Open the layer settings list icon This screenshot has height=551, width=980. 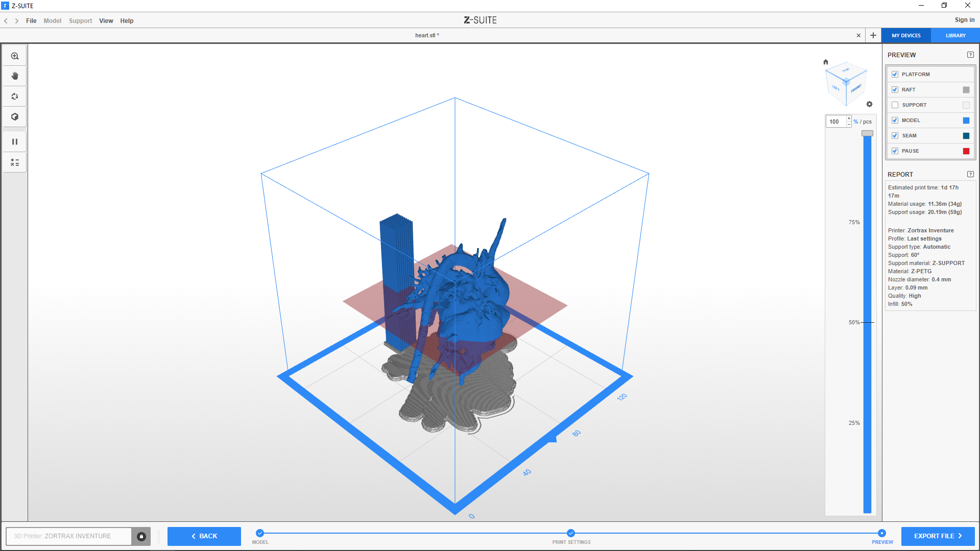(15, 162)
